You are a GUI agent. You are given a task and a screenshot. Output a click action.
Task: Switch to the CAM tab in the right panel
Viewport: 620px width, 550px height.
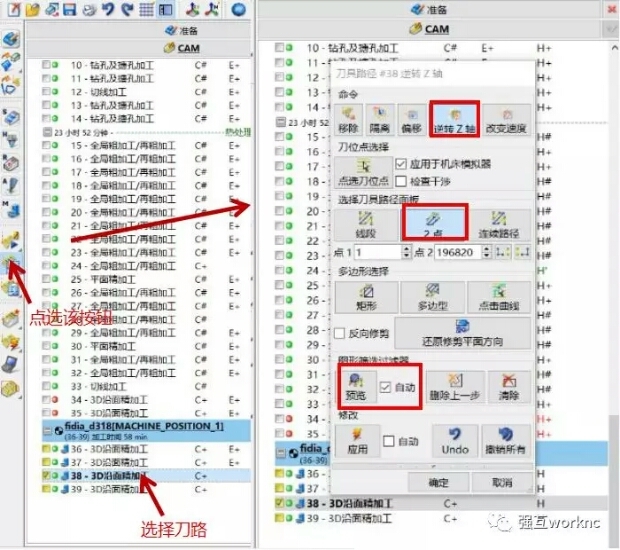tap(429, 29)
